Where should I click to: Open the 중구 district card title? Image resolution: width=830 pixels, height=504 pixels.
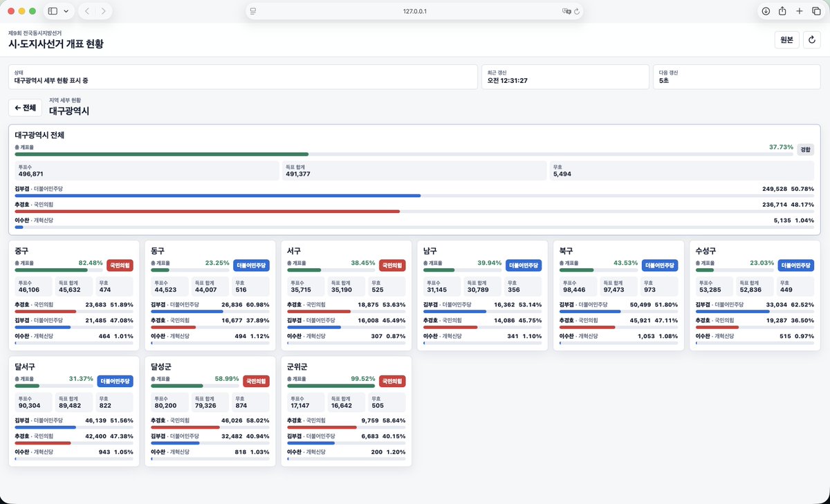click(21, 250)
